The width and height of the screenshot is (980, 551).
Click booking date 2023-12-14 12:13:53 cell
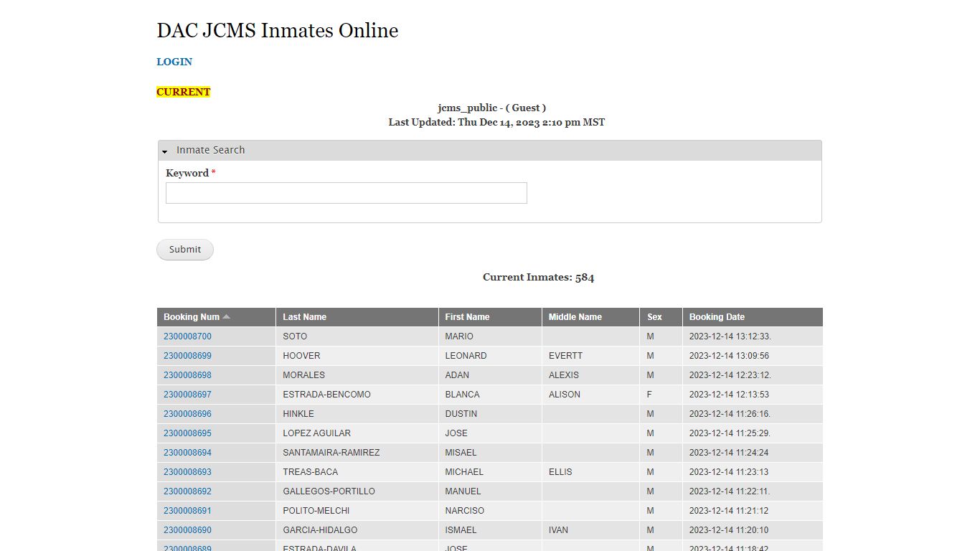point(753,395)
